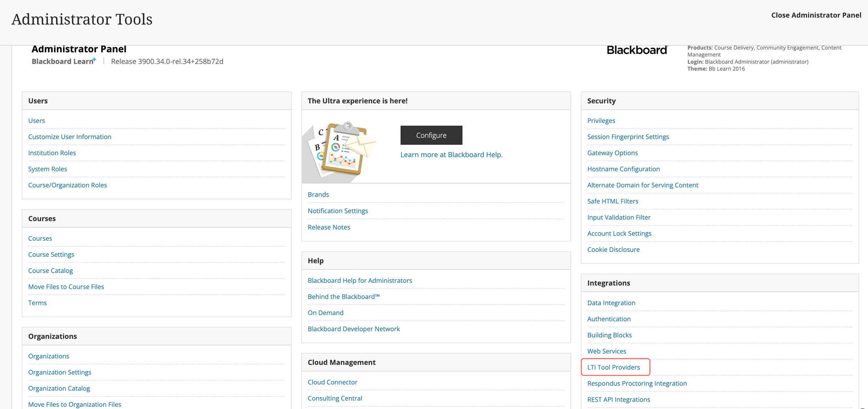Open Cookie Disclosure
The width and height of the screenshot is (868, 409).
pyautogui.click(x=613, y=249)
